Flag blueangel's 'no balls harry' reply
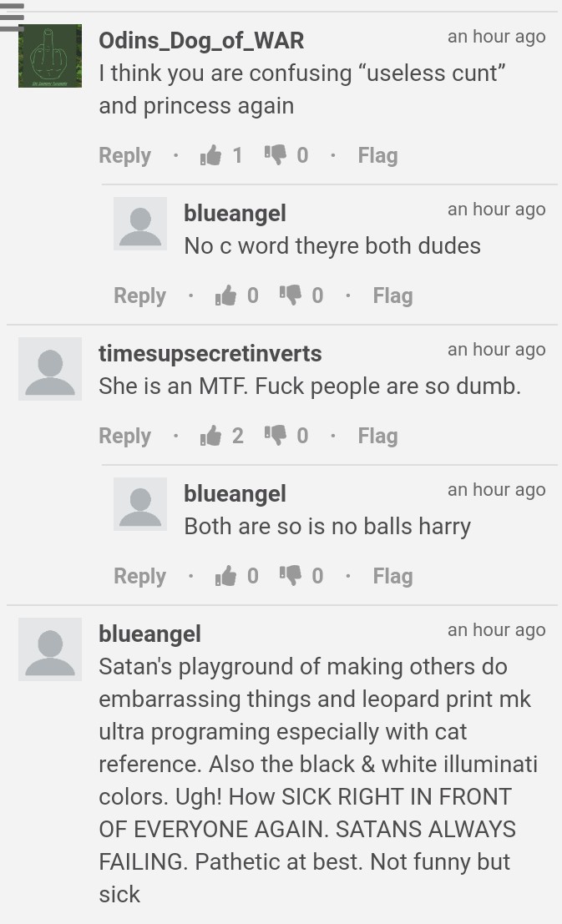Screen dimensions: 562x924 coord(392,576)
